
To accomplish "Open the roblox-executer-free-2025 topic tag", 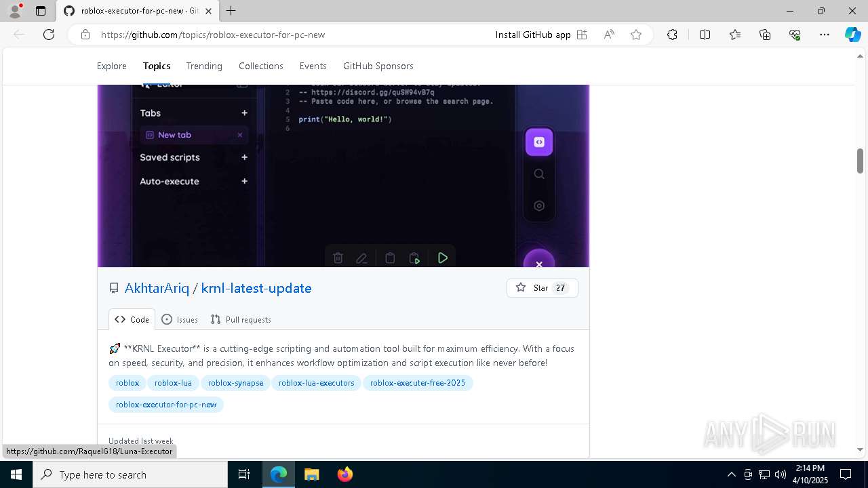I will coord(418,383).
